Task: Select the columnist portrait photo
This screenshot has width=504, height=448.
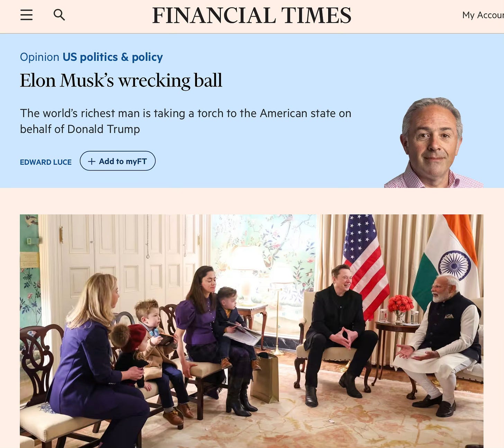Action: coord(433,143)
